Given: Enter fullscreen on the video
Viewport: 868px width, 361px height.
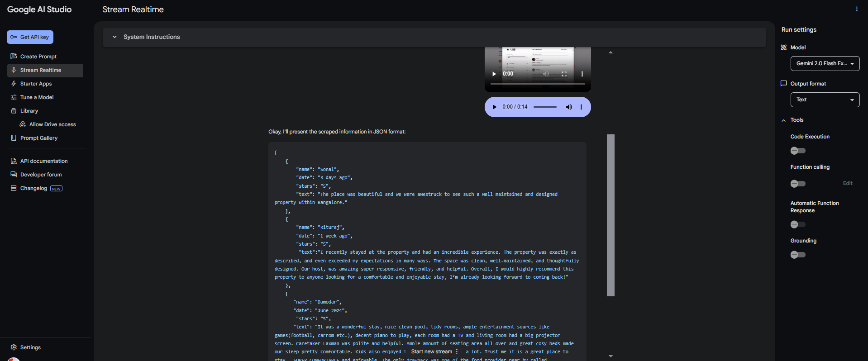Looking at the screenshot, I should [x=564, y=74].
